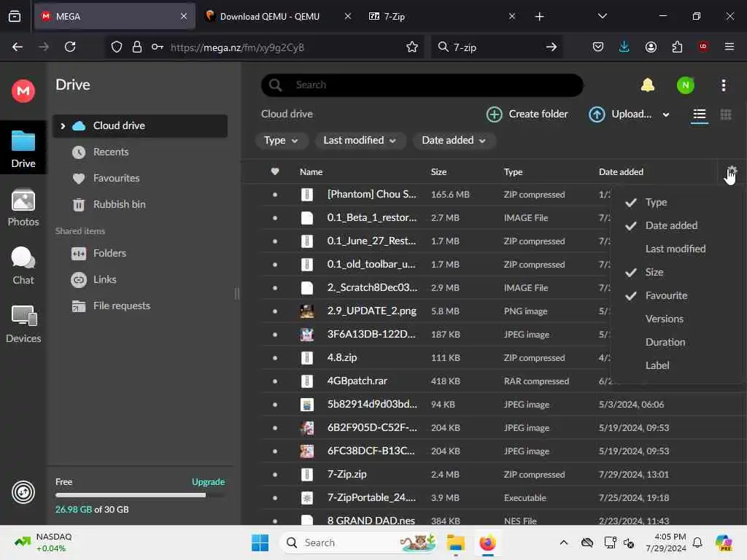Open the Rubbish bin
747x560 pixels.
coord(119,204)
